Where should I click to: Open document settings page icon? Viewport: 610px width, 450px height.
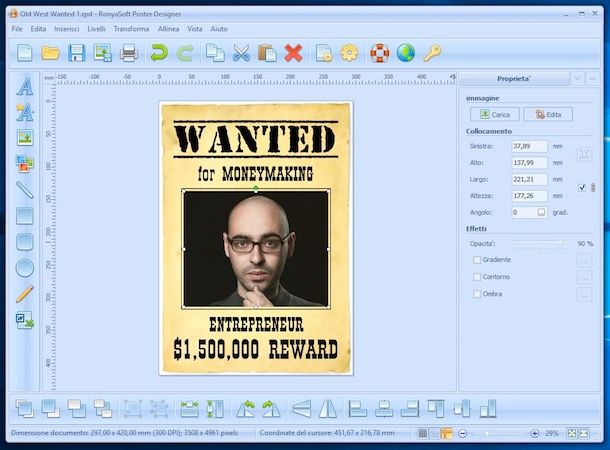click(323, 53)
